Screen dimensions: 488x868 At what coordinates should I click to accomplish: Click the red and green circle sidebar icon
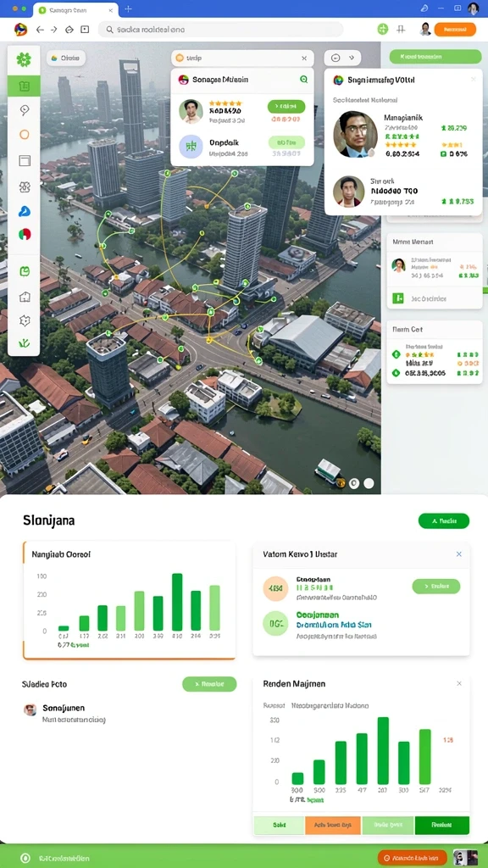pyautogui.click(x=25, y=234)
